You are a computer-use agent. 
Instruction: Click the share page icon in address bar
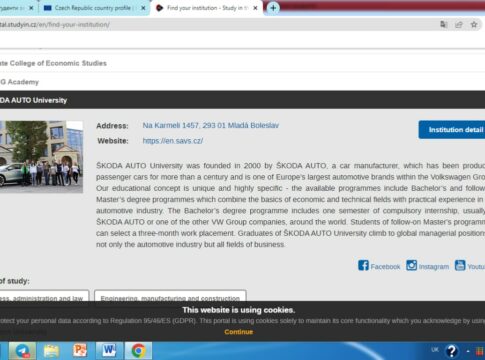click(x=459, y=25)
